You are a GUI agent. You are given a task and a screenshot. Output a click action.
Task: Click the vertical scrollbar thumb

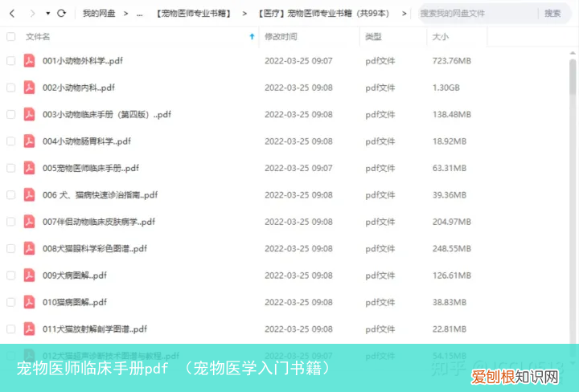(573, 76)
